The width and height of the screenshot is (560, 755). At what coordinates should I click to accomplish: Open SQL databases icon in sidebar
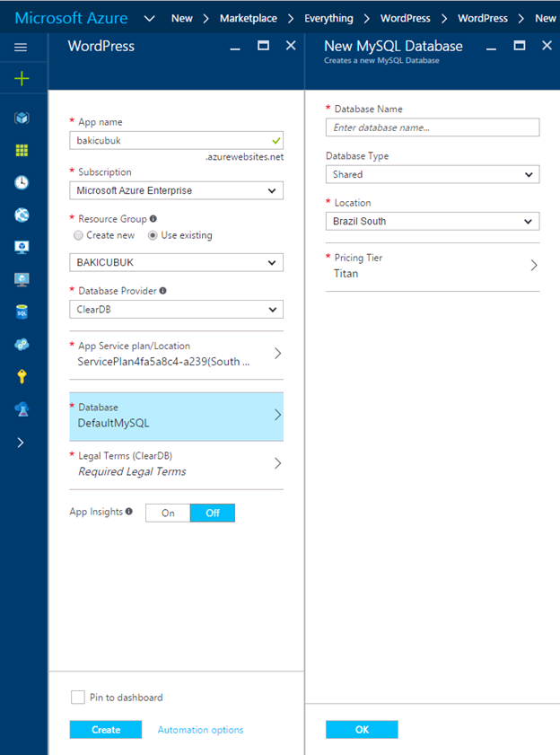point(22,312)
